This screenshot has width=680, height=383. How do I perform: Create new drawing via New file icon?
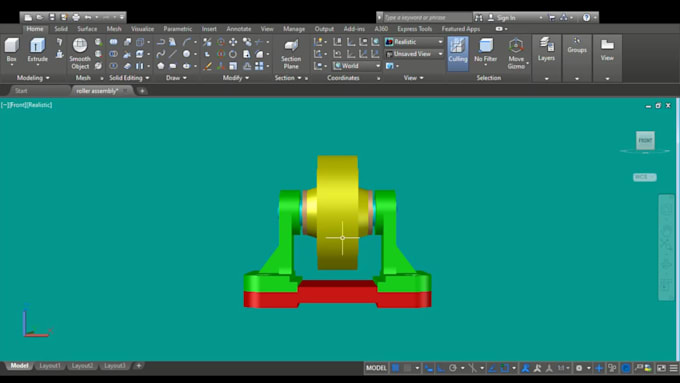[x=28, y=17]
